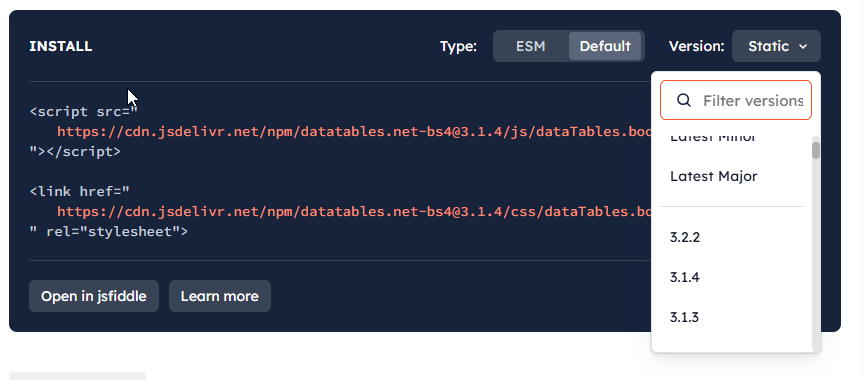This screenshot has width=864, height=380.
Task: Click the version list scrollbar thumb
Action: click(x=816, y=150)
